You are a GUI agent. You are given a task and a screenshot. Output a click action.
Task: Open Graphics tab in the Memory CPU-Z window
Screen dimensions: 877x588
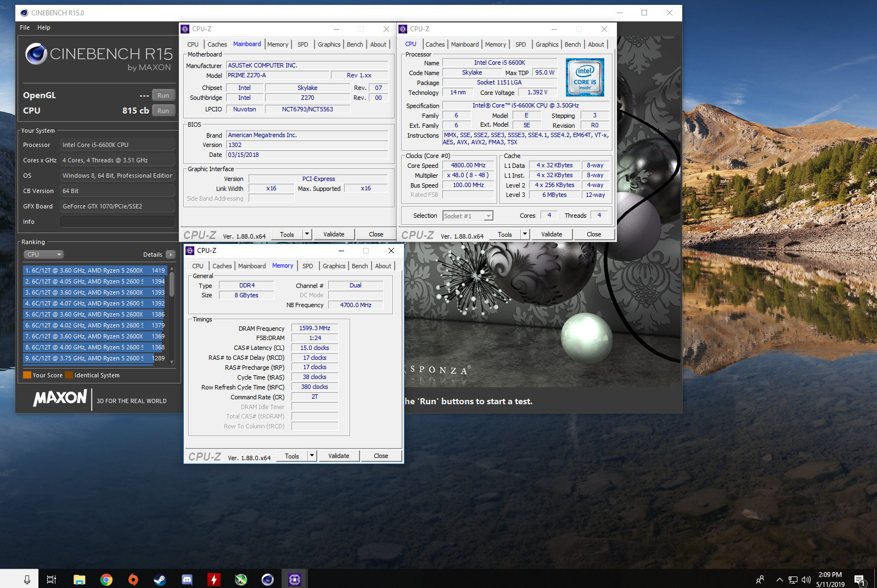[x=334, y=266]
